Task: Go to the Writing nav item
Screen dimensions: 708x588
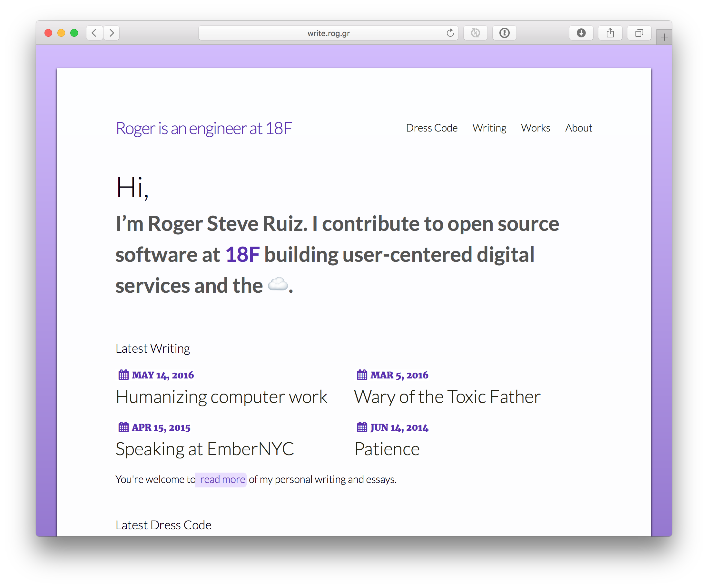Action: [x=489, y=128]
